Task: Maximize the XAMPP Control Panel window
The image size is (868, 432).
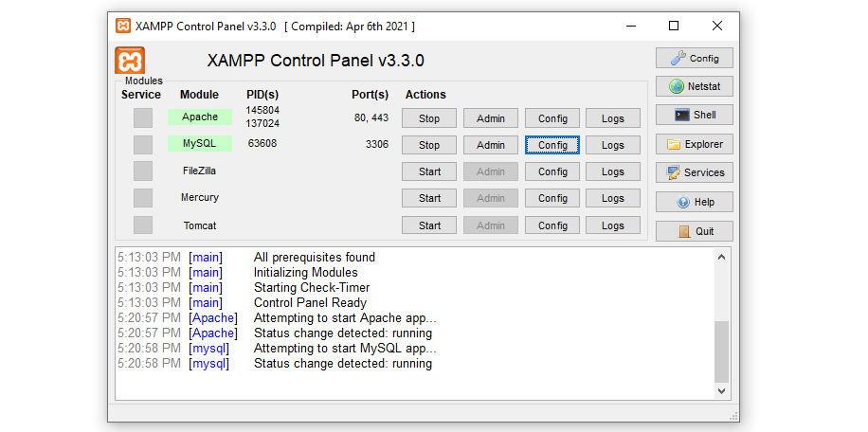Action: click(674, 26)
